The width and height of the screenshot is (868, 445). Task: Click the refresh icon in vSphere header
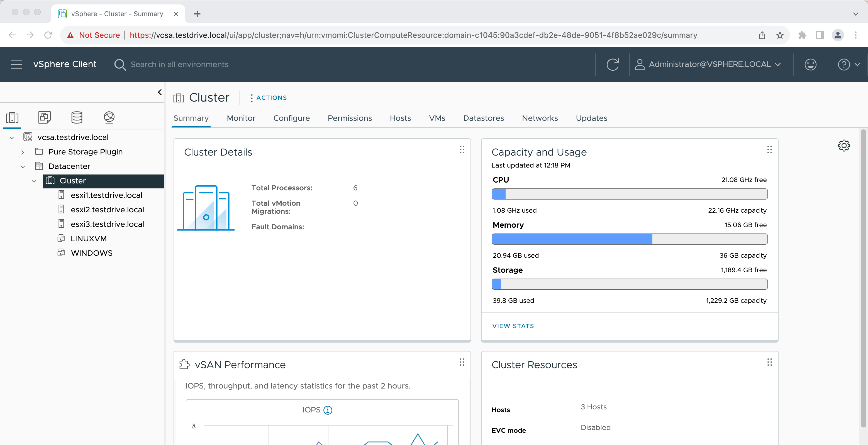pos(612,64)
